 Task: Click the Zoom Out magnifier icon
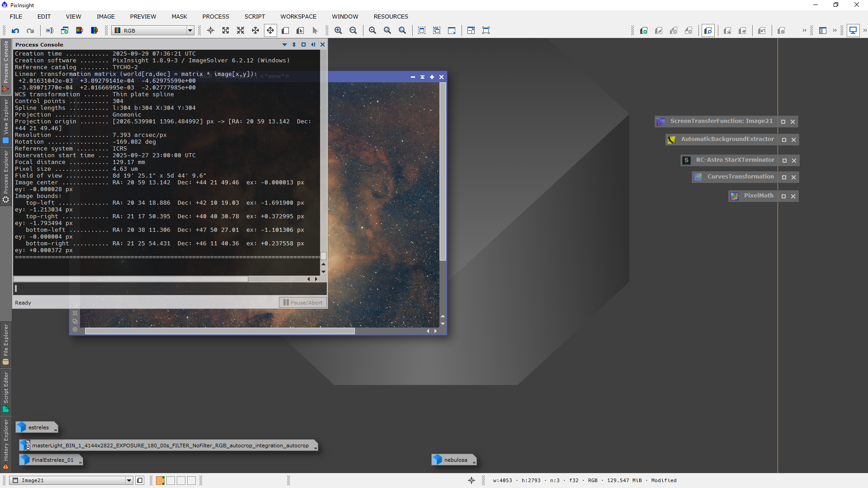pyautogui.click(x=353, y=30)
